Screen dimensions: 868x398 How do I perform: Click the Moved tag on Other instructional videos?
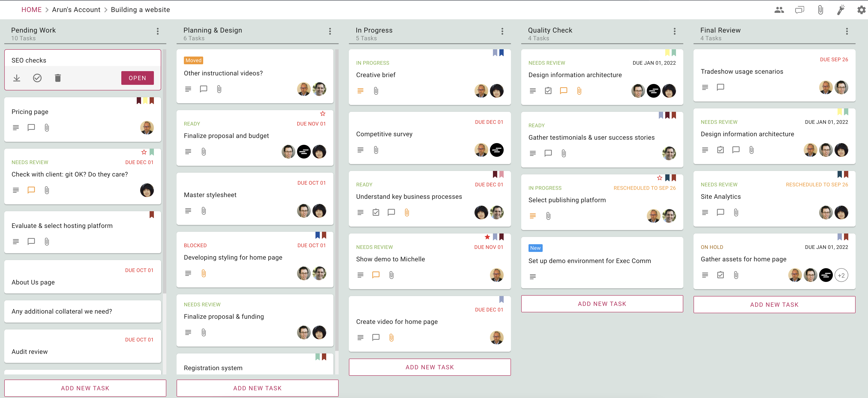click(x=193, y=61)
